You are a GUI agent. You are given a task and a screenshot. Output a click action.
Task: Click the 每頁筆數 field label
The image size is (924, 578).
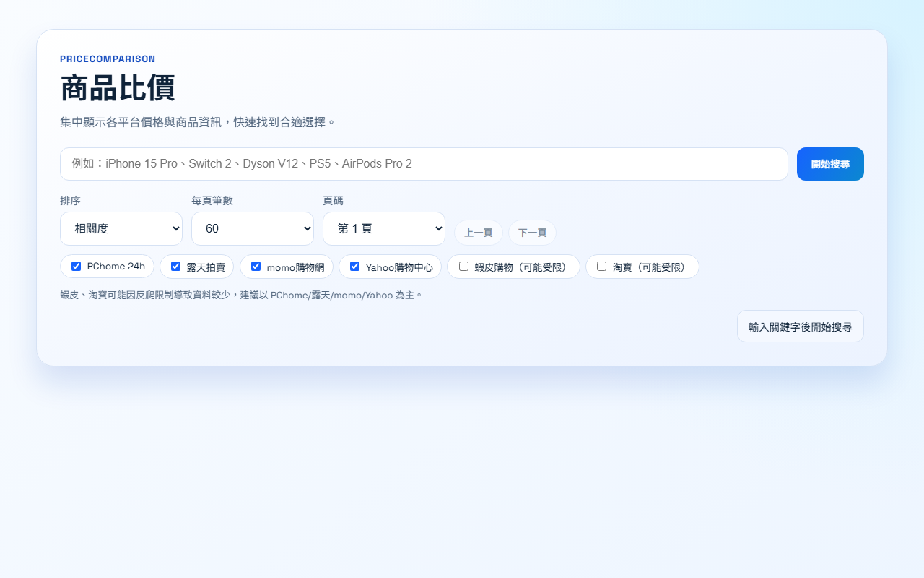[212, 200]
